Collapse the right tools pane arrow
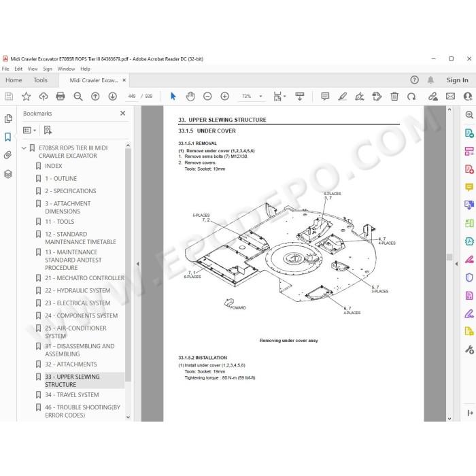The image size is (476, 476). click(x=456, y=264)
